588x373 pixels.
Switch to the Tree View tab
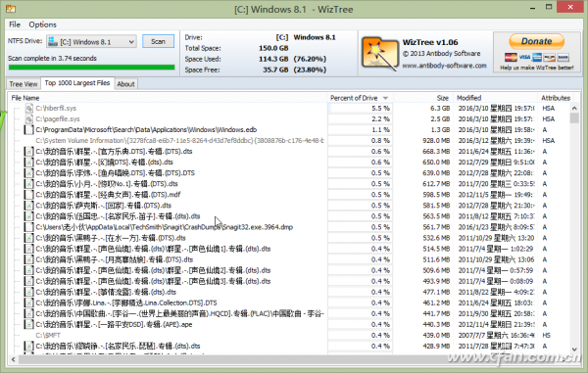(x=24, y=84)
